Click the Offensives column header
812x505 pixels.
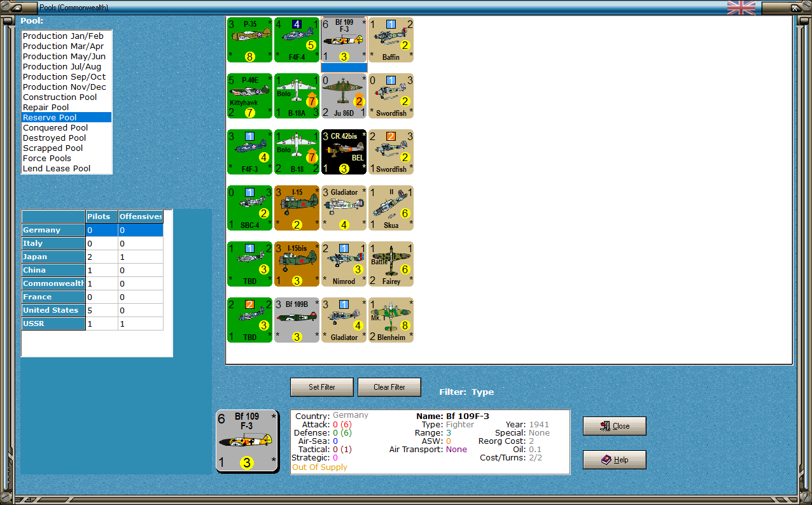point(141,217)
